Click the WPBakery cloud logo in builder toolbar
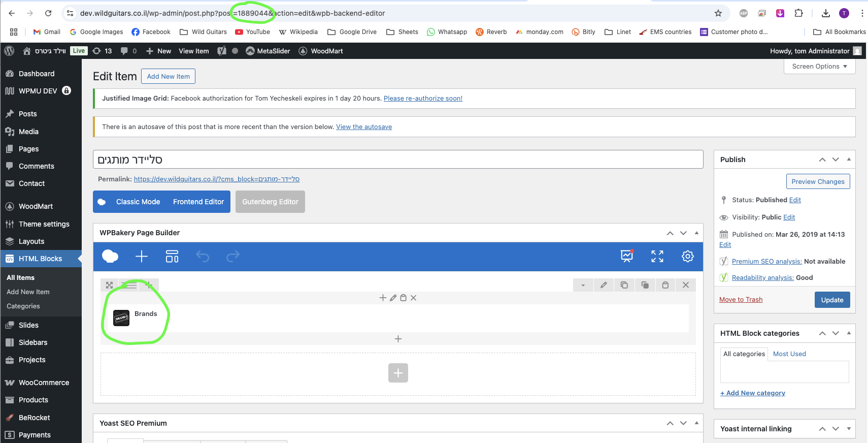 (110, 257)
